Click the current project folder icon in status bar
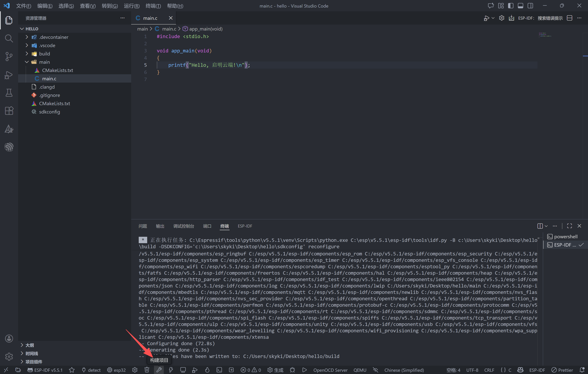The image size is (588, 374). (x=18, y=370)
